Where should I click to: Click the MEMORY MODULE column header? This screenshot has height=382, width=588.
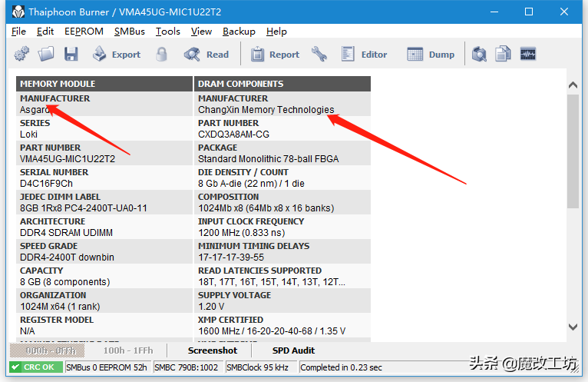104,84
